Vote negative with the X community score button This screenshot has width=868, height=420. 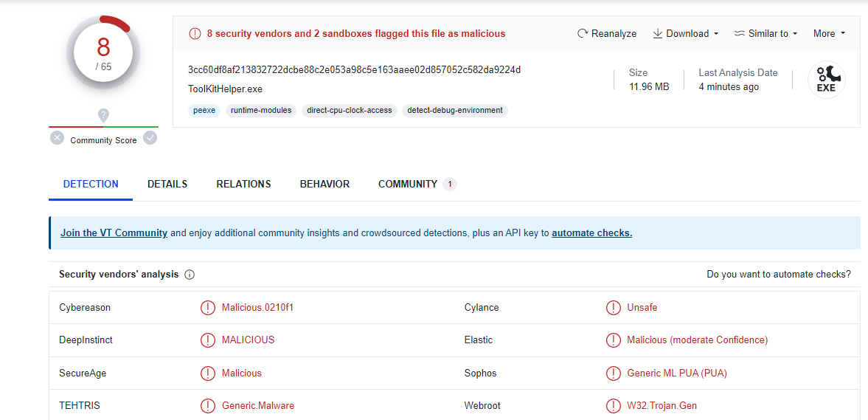(57, 138)
